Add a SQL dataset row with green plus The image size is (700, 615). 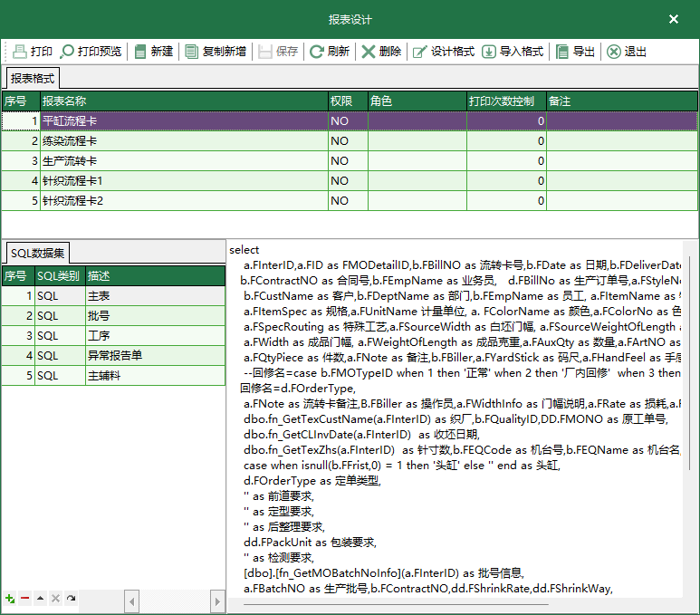pos(10,599)
